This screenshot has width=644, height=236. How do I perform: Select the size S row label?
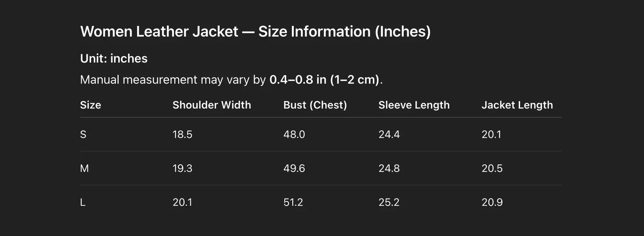[x=83, y=134]
